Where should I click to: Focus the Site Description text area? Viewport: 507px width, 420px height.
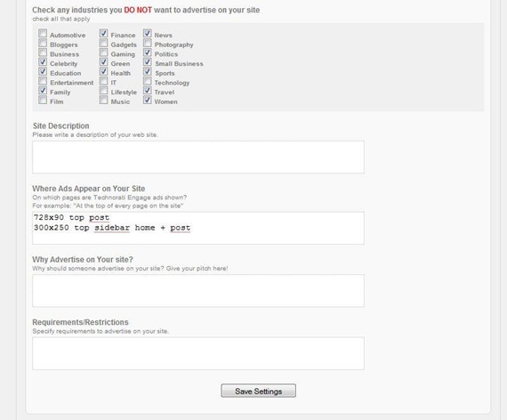click(198, 157)
